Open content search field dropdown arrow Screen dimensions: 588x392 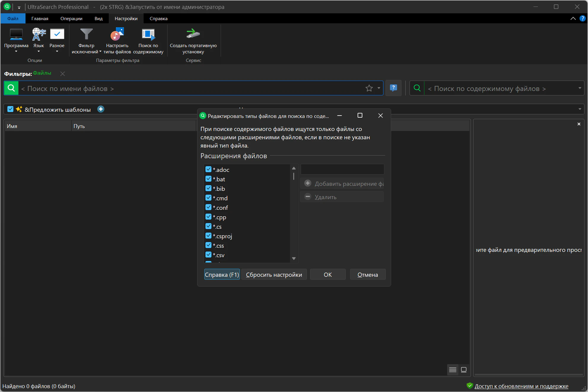pos(579,88)
